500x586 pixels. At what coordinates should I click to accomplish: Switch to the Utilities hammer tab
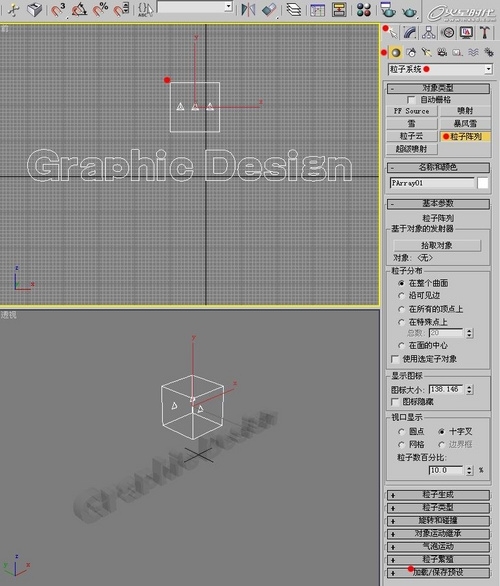point(485,33)
